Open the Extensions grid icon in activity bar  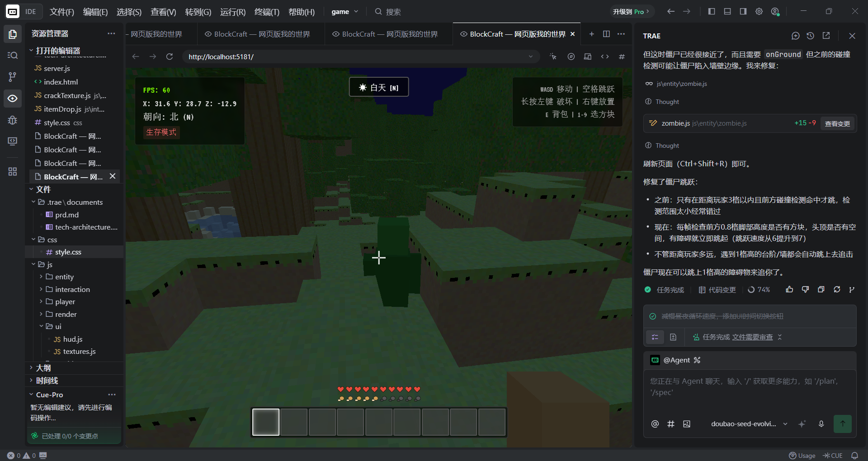[13, 172]
